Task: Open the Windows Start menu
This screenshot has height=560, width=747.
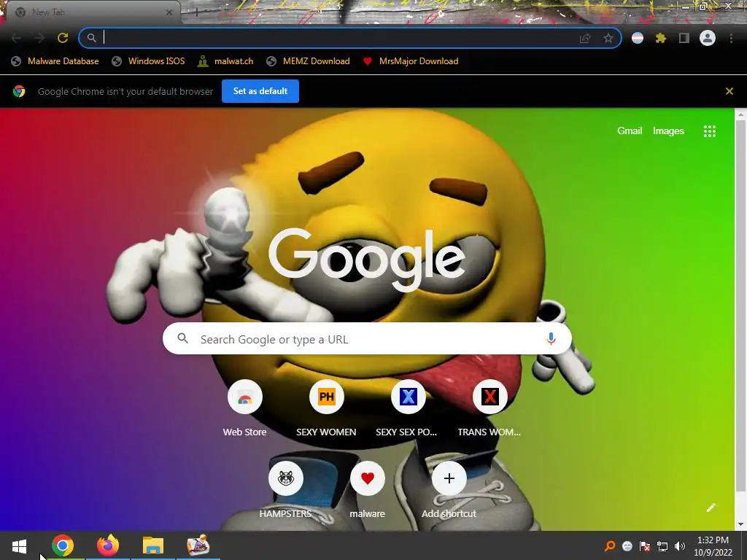Action: (x=19, y=545)
